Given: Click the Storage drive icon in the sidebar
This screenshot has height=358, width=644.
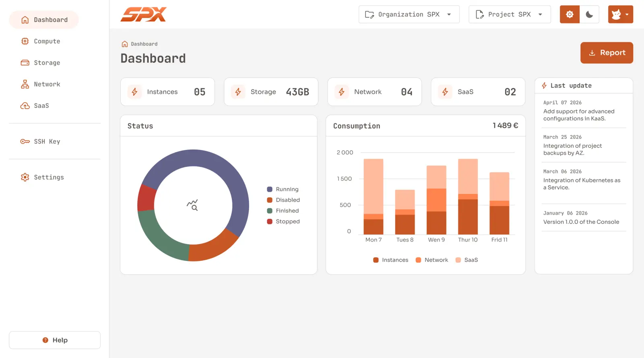Looking at the screenshot, I should (x=25, y=62).
